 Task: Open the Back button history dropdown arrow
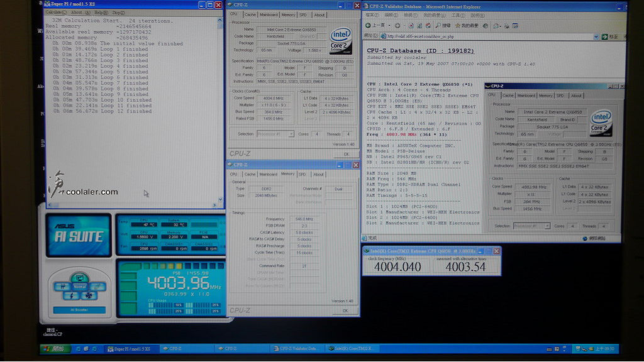pos(389,25)
